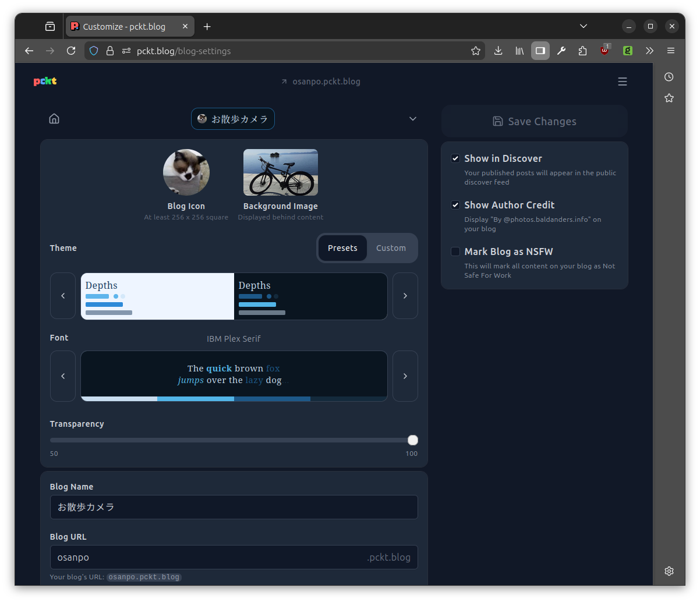Open the history clock icon in sidebar
Image resolution: width=700 pixels, height=602 pixels.
[669, 76]
